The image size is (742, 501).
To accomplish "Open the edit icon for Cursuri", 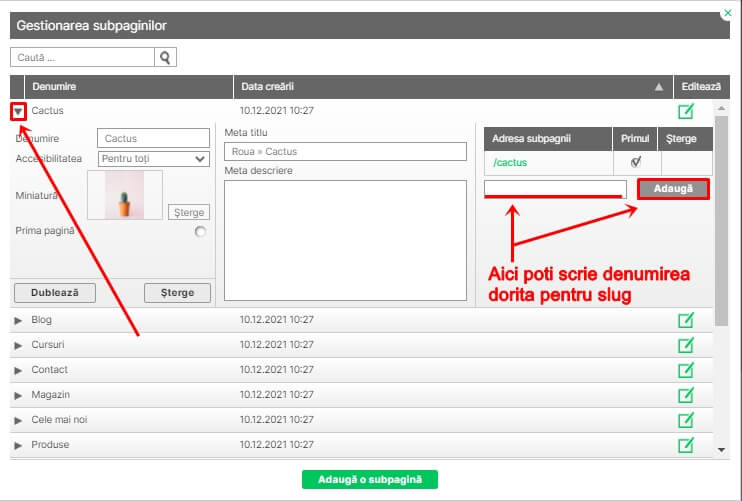I will [x=686, y=345].
